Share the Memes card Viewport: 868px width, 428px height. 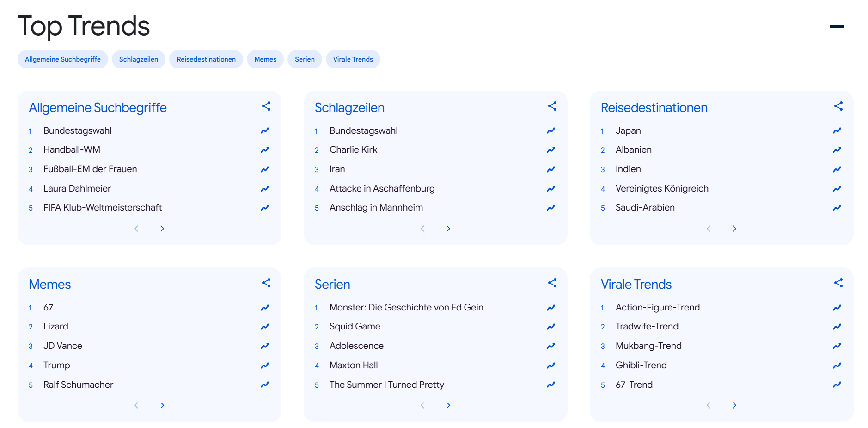[x=266, y=283]
